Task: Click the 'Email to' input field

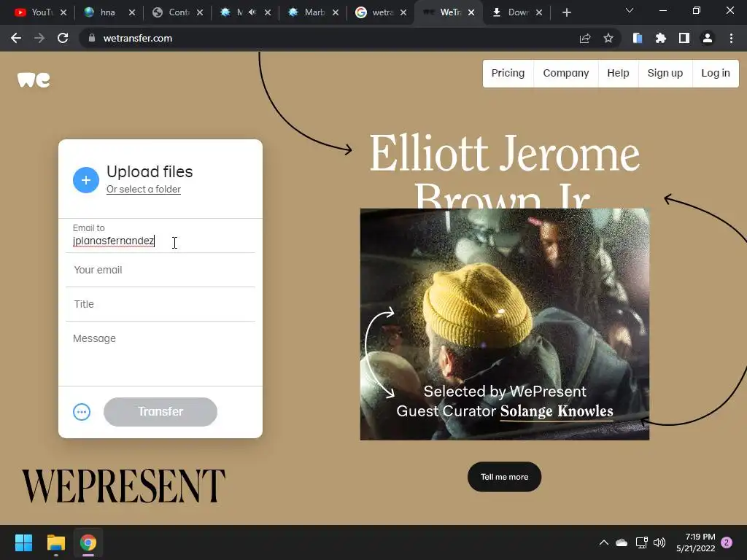Action: 160,236
